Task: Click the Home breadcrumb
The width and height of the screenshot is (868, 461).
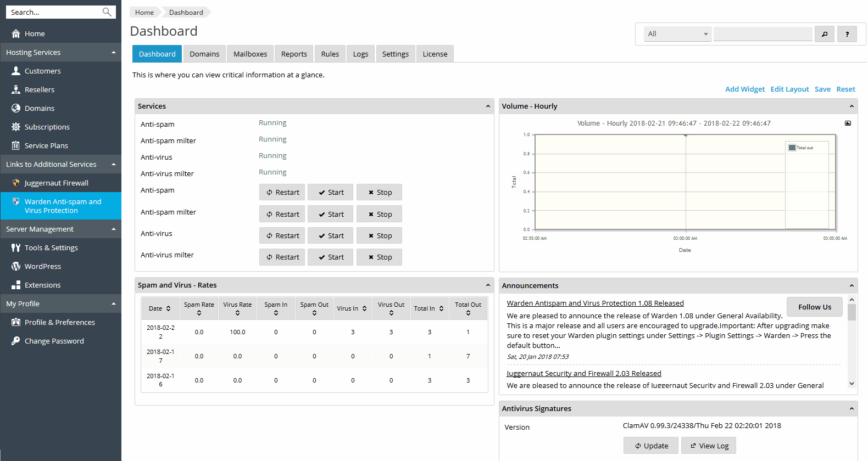Action: coord(144,12)
